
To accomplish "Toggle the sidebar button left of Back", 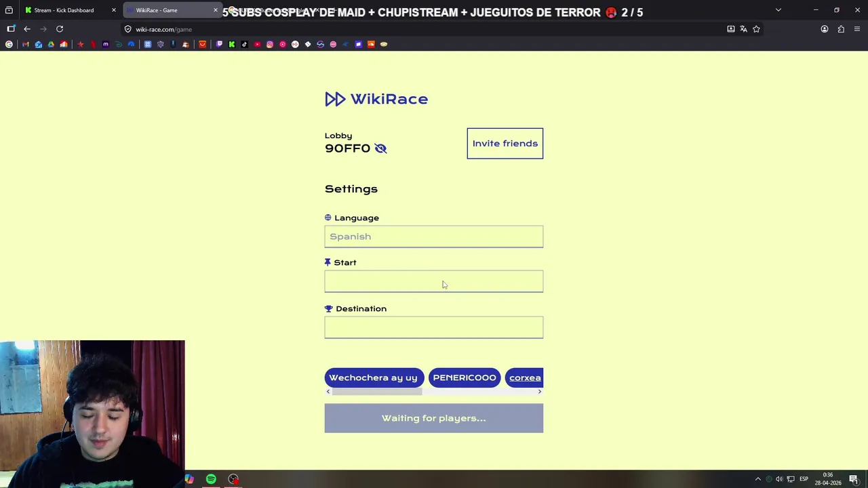I will [x=11, y=29].
